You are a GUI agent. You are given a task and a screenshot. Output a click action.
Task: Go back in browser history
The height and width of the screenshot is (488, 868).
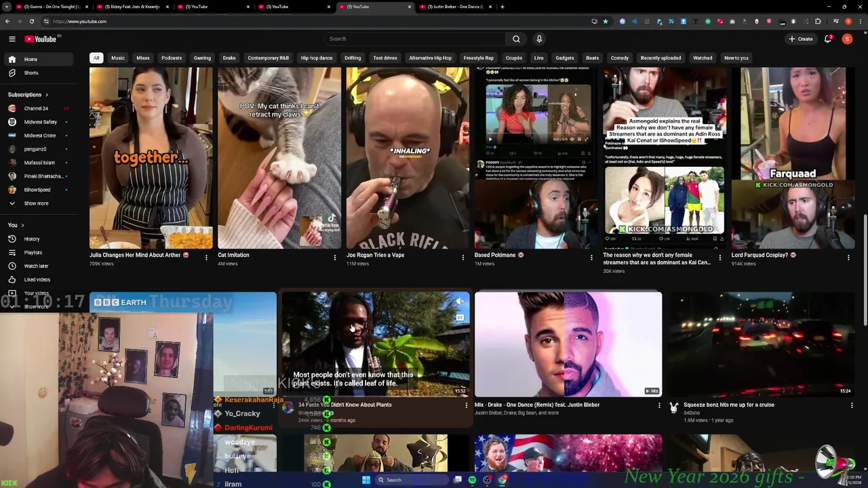coord(7,21)
